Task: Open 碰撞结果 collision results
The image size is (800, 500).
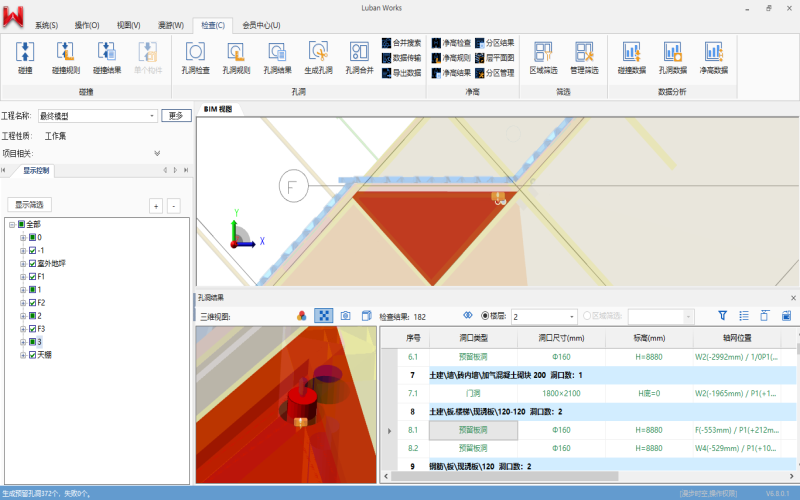Action: pyautogui.click(x=107, y=58)
